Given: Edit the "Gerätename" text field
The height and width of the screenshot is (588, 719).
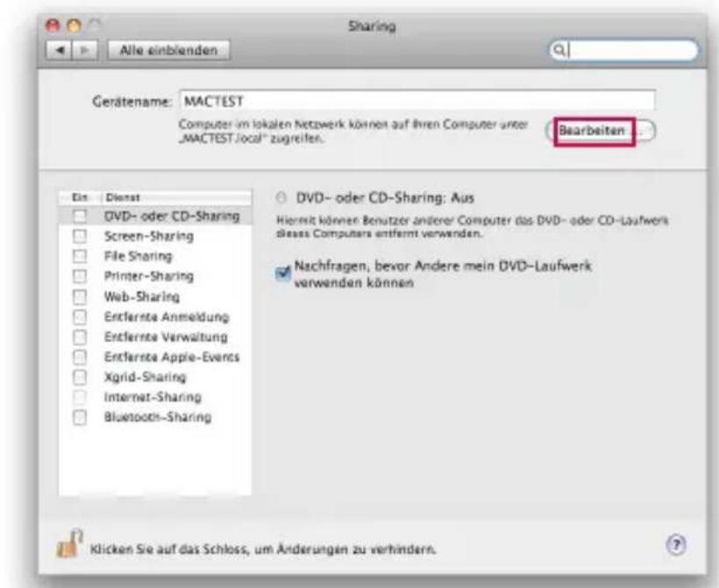Looking at the screenshot, I should (x=416, y=101).
